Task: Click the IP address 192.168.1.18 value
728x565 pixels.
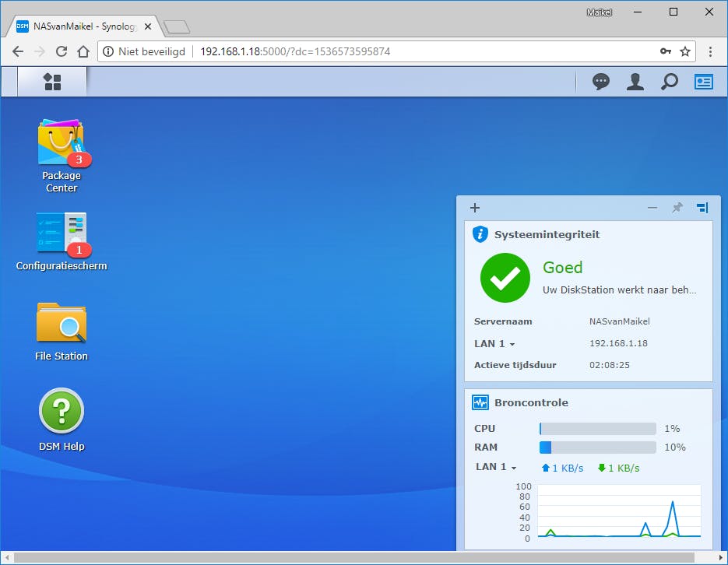Action: pyautogui.click(x=618, y=343)
